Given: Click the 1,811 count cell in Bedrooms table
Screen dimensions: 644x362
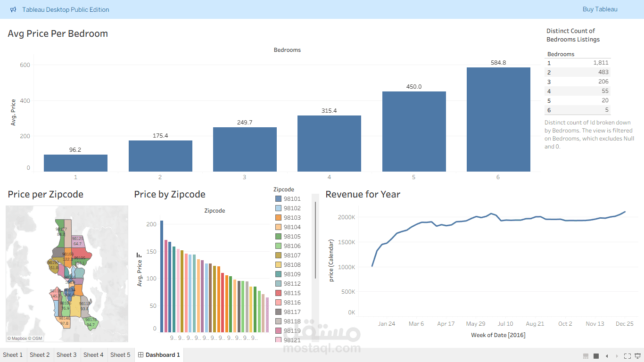Looking at the screenshot, I should (601, 63).
